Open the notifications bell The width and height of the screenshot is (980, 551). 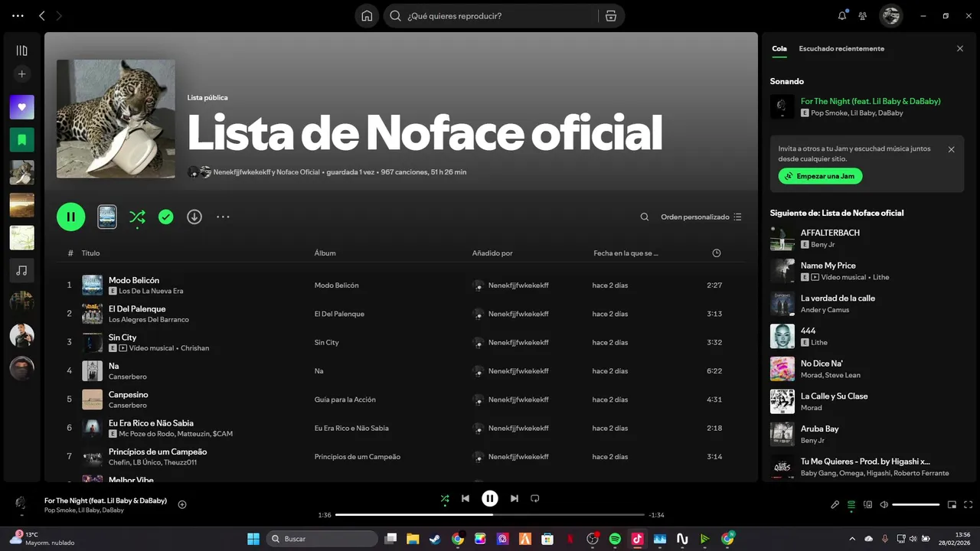pos(842,15)
